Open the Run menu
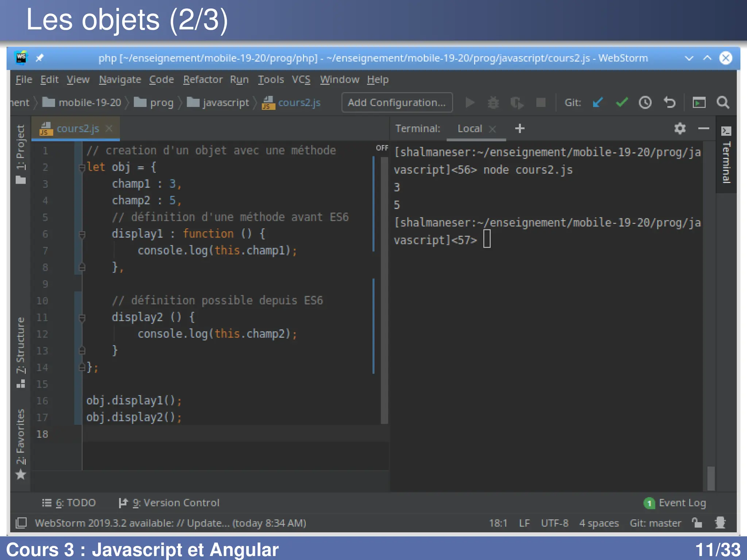747x560 pixels. pos(239,79)
